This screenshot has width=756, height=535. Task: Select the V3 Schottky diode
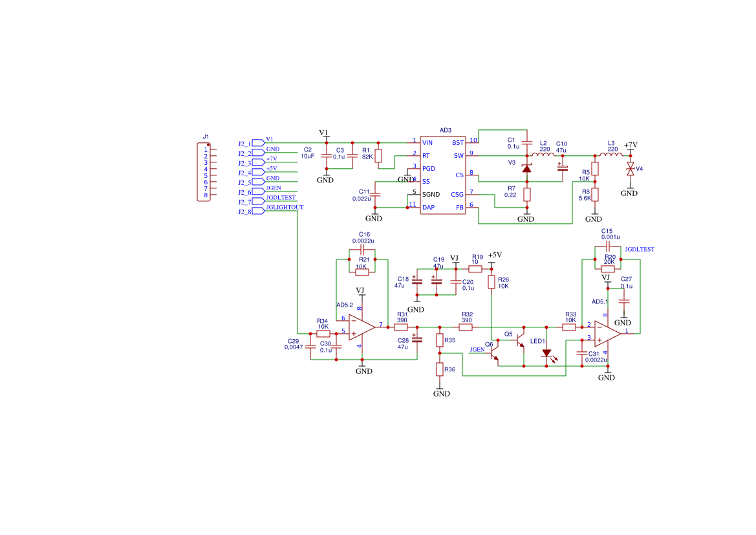pyautogui.click(x=527, y=168)
